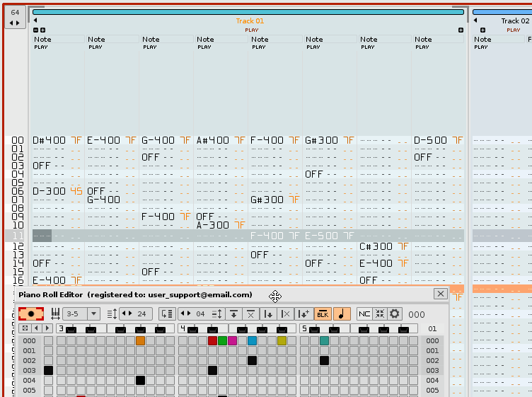Screen dimensions: 532x397
Task: Click the orange note cell in row 000
Action: pyautogui.click(x=140, y=340)
